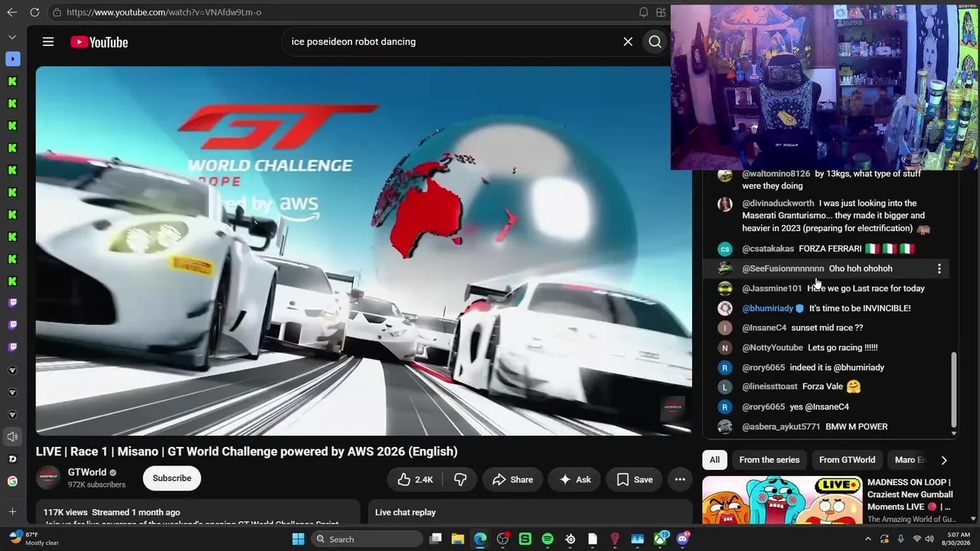Viewport: 980px width, 551px height.
Task: Click the page scrollbar down arrow
Action: click(x=973, y=518)
